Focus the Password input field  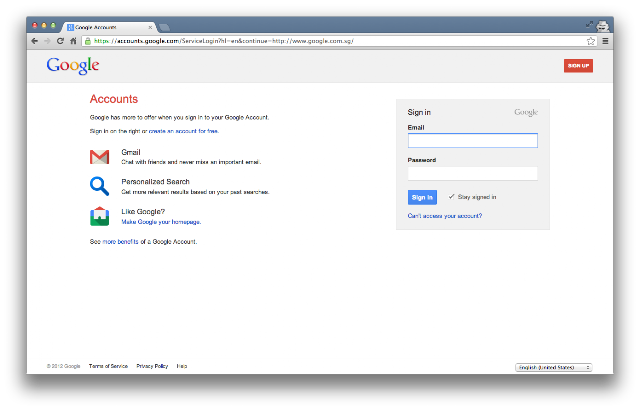473,173
